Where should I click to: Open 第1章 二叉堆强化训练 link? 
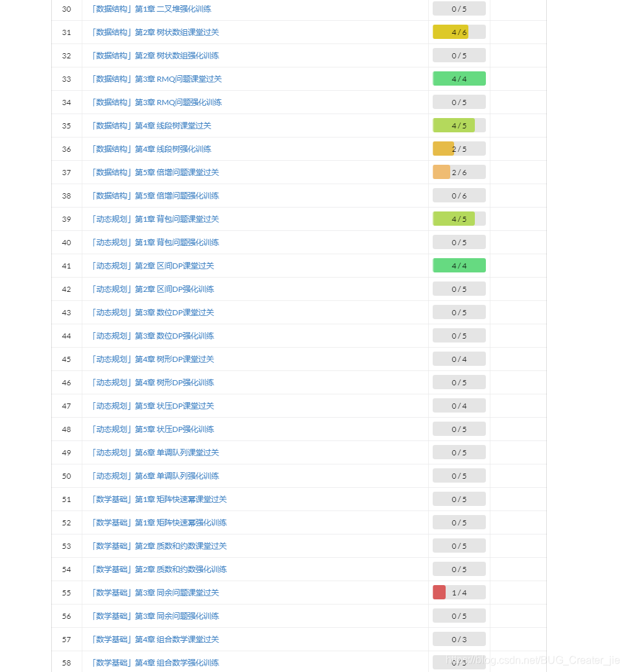[x=152, y=9]
